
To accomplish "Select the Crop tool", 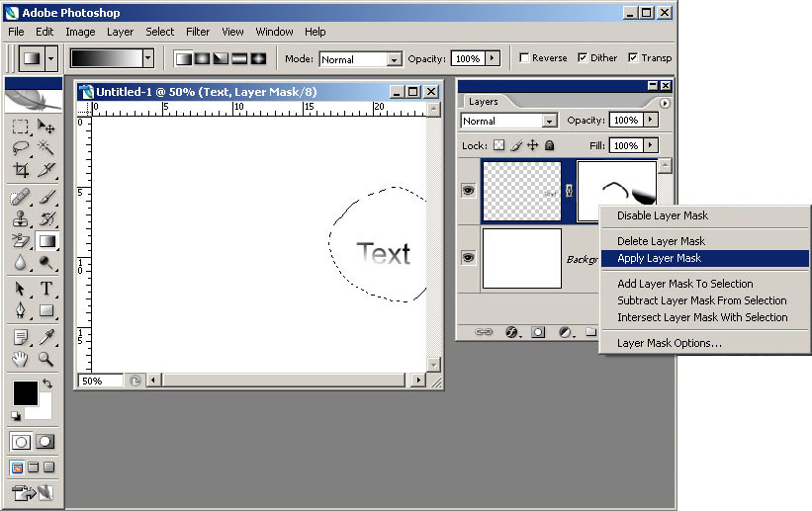I will pos(20,170).
